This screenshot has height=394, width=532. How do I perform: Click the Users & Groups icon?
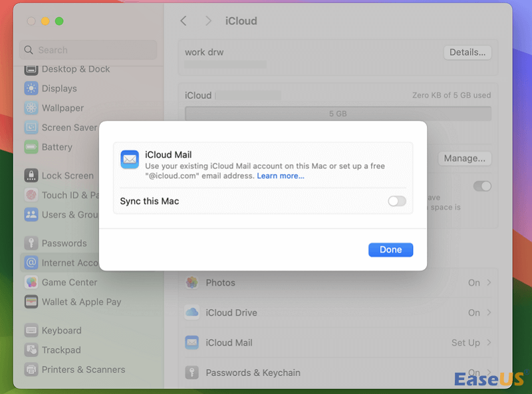coord(31,215)
